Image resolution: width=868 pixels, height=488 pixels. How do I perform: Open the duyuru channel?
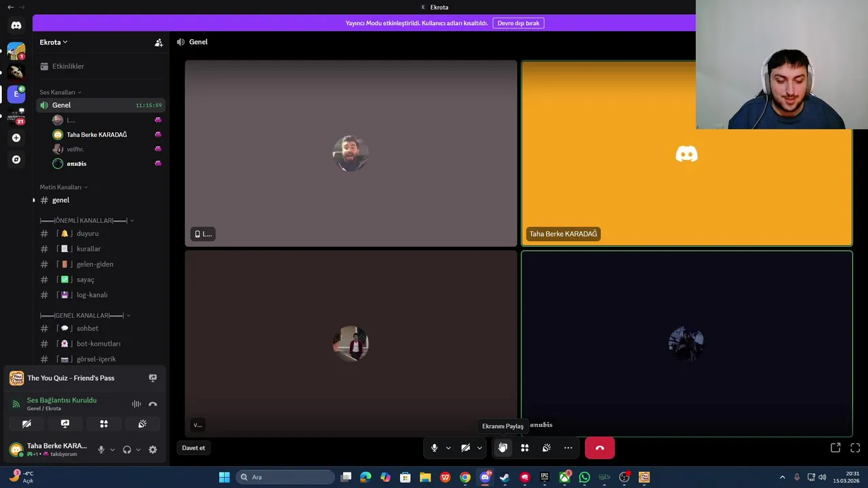tap(100, 233)
